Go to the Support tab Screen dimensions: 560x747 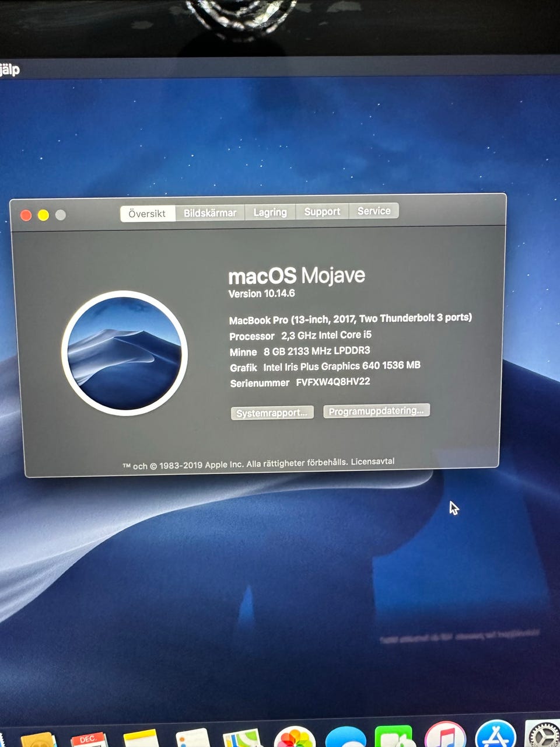tap(322, 211)
